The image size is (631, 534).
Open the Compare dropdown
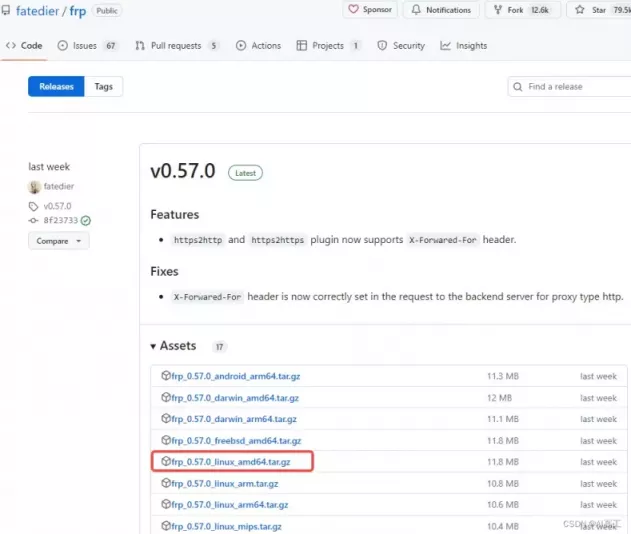click(x=58, y=241)
